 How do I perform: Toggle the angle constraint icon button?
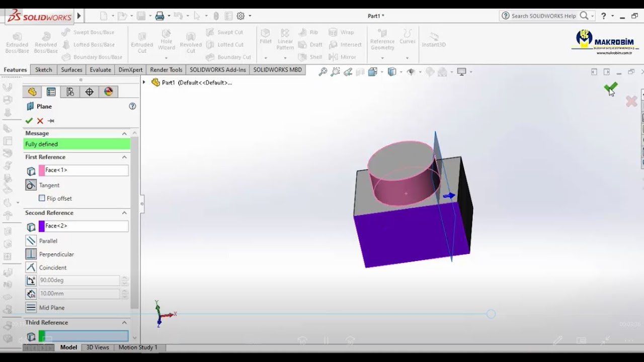[31, 281]
